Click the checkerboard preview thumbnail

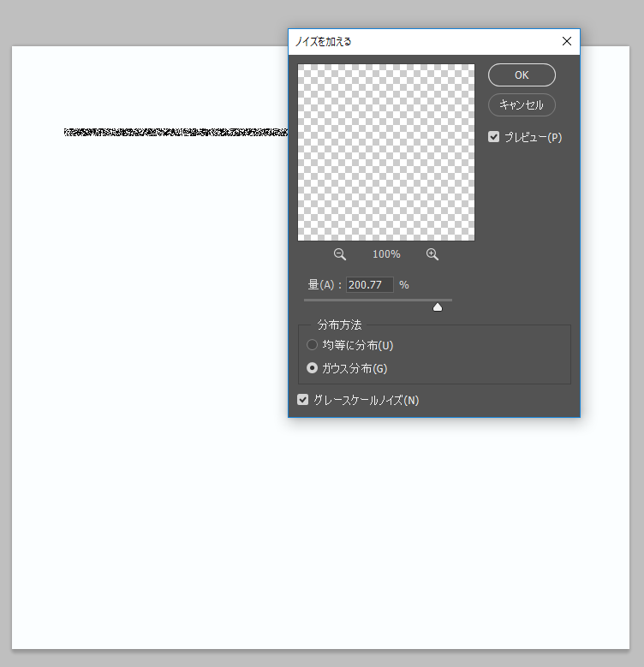coord(386,152)
